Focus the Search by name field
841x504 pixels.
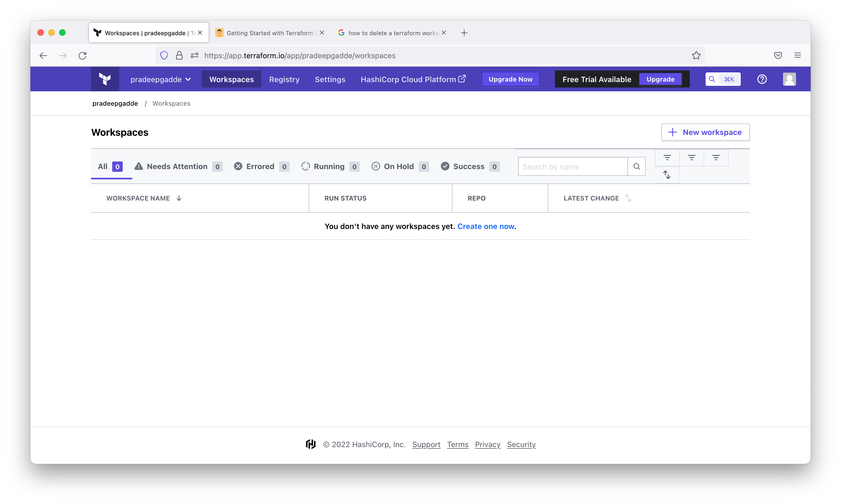[573, 166]
